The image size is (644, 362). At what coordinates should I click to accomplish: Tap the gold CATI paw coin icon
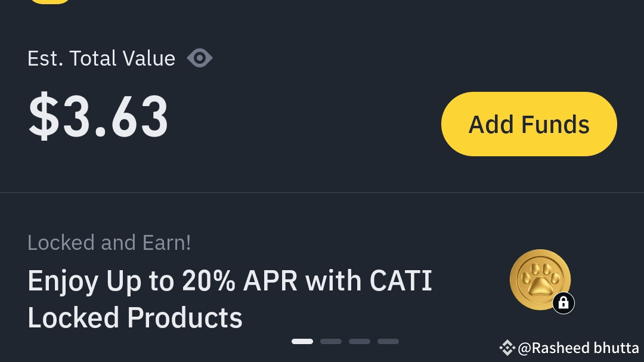538,278
